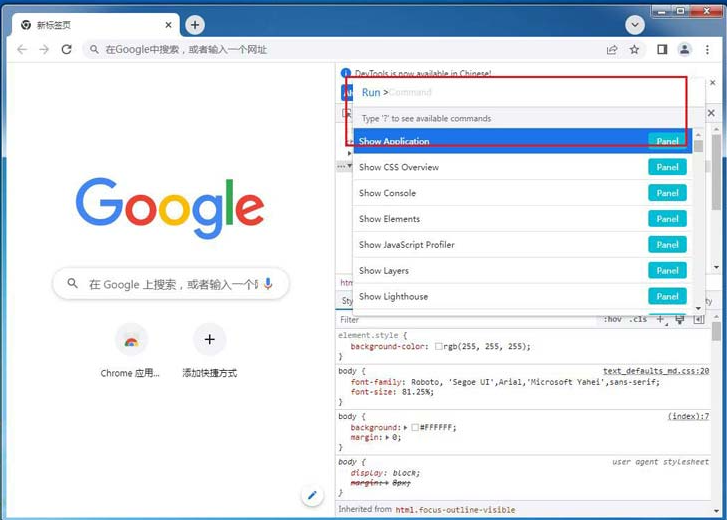The image size is (727, 520).
Task: Close the 新标签页 tab
Action: click(x=168, y=25)
